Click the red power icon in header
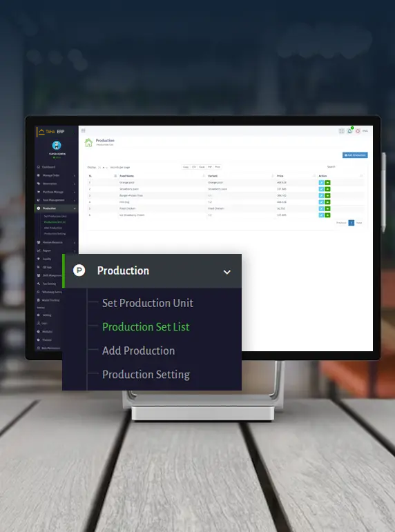The image size is (395, 532). (358, 131)
